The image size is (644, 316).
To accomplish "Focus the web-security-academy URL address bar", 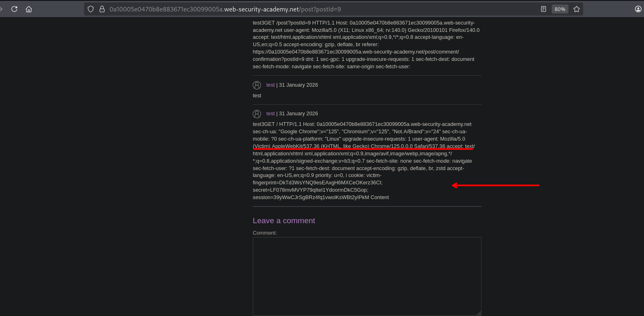I will click(286, 9).
